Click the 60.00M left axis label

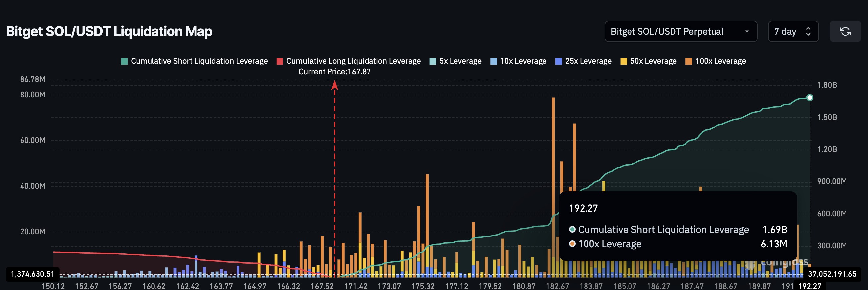coord(33,140)
